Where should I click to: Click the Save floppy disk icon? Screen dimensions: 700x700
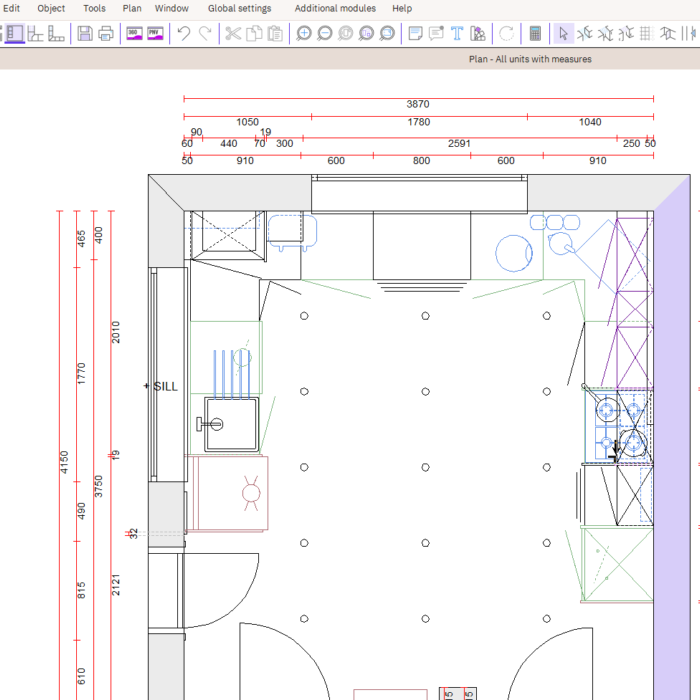[85, 34]
